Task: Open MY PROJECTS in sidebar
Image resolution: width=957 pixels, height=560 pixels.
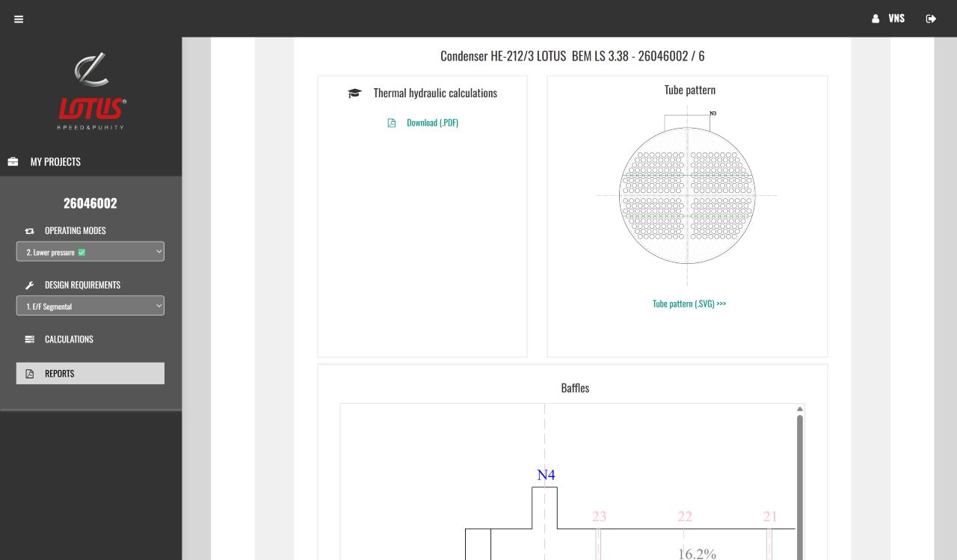Action: coord(55,161)
